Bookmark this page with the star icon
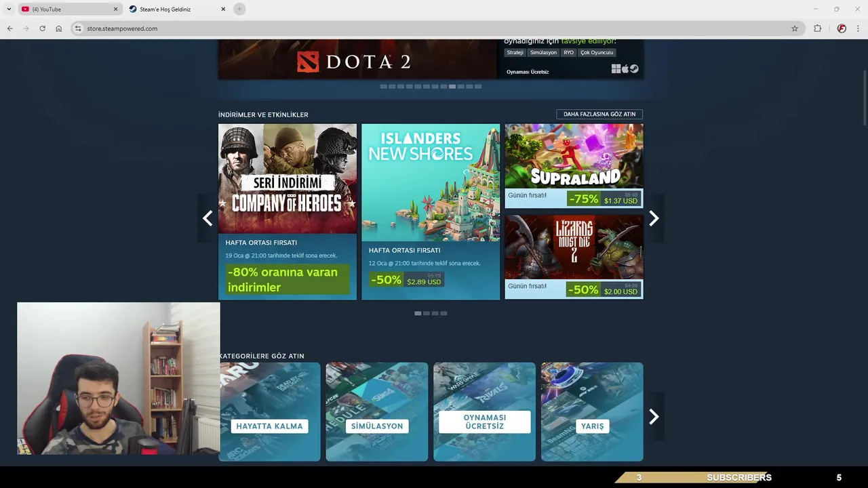 795,28
